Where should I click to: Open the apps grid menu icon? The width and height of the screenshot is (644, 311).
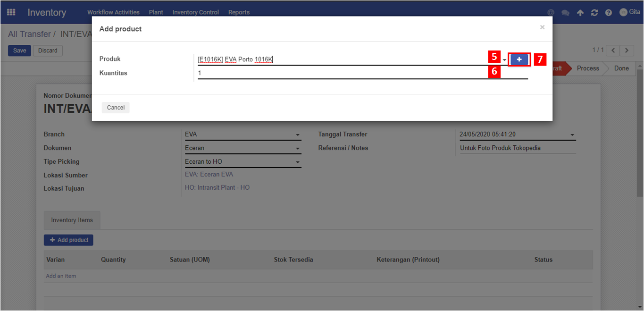click(11, 12)
